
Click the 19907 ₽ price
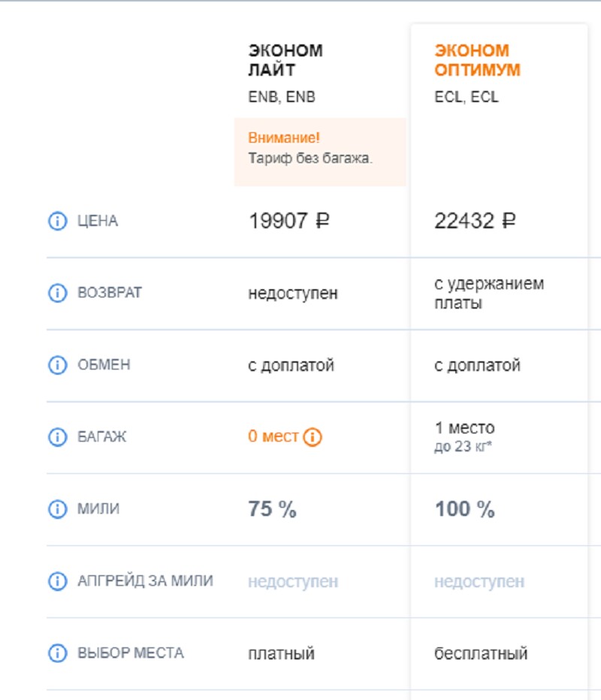point(289,221)
